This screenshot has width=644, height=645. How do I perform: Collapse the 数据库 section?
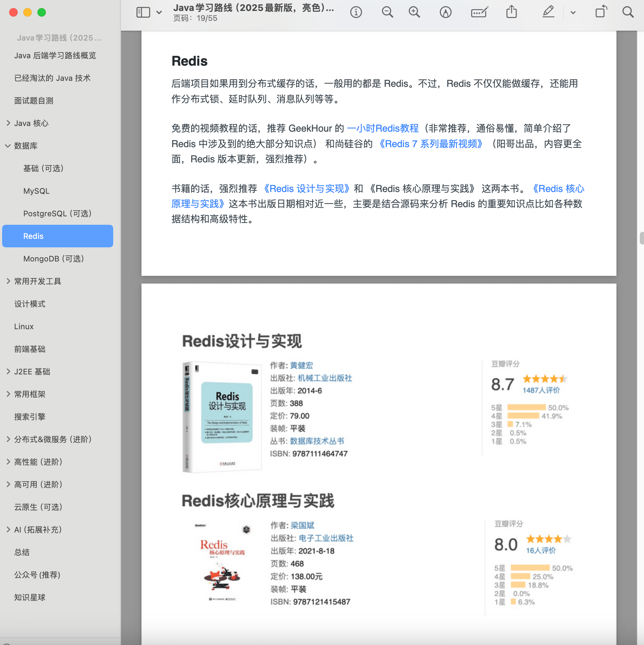(x=7, y=145)
